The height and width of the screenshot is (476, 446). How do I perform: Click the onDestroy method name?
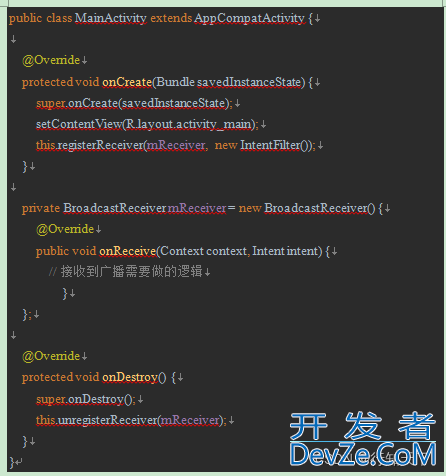[x=130, y=378]
